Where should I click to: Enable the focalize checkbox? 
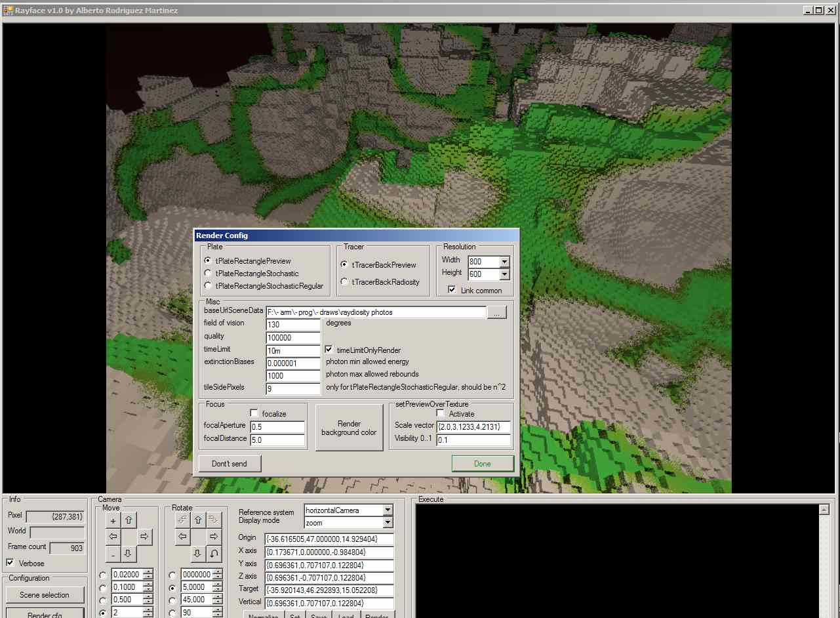click(x=254, y=413)
